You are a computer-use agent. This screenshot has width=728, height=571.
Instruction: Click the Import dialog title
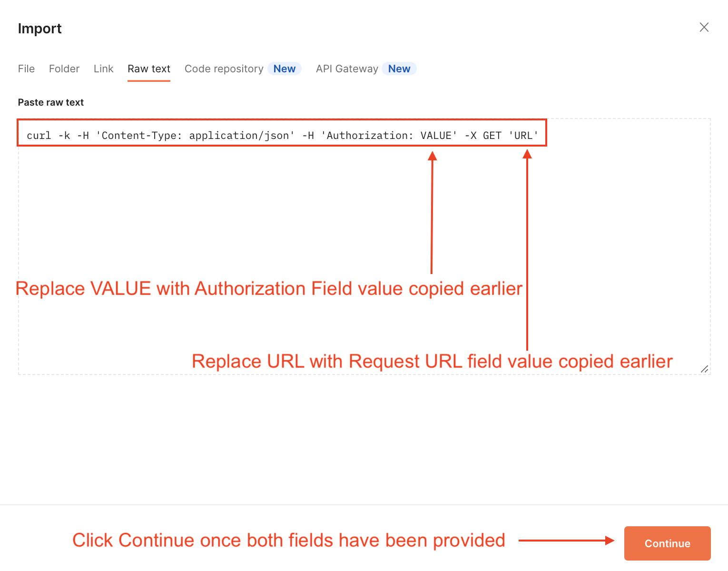40,29
